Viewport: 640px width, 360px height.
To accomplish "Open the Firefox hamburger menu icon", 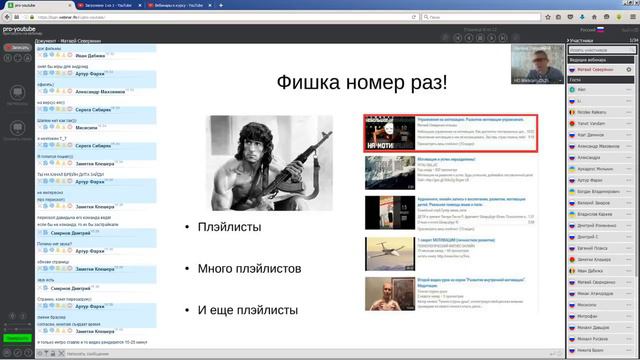I will click(x=633, y=17).
